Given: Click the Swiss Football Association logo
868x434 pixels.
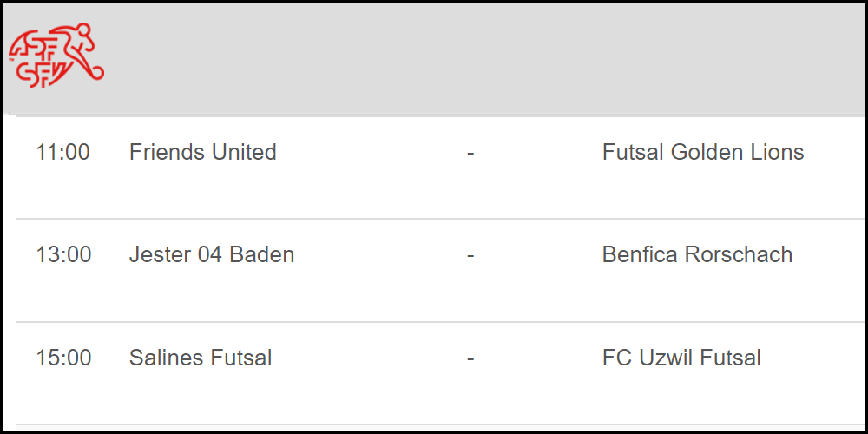Looking at the screenshot, I should [56, 55].
